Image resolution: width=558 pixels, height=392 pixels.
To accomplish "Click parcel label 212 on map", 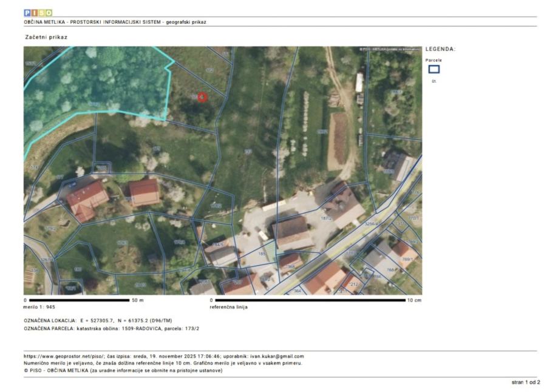I will point(354,283).
